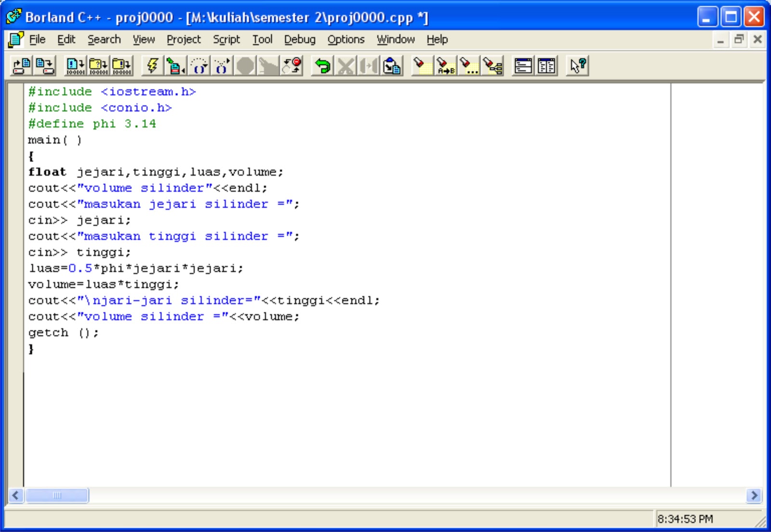Screen dimensions: 771x532
Task: Open the Script menu
Action: [x=226, y=40]
